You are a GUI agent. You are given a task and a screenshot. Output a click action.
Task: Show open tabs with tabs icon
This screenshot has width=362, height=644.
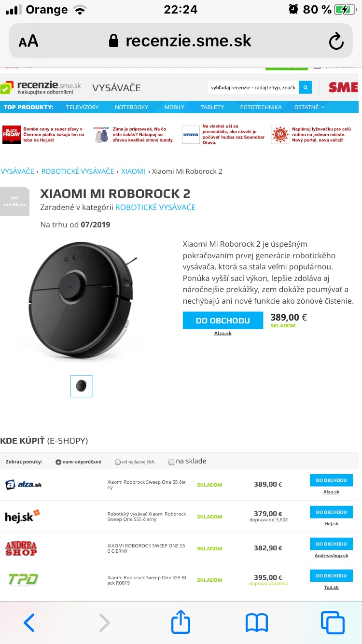[x=333, y=623]
